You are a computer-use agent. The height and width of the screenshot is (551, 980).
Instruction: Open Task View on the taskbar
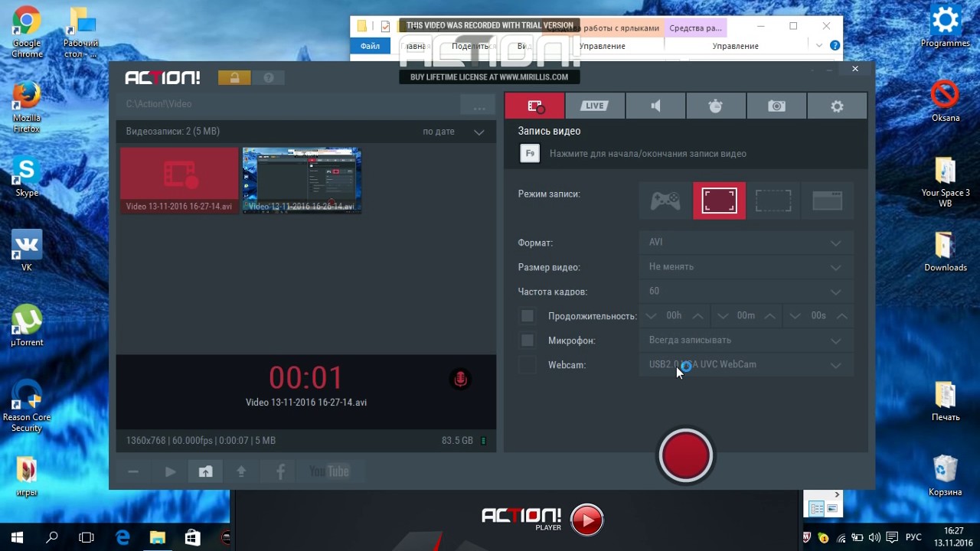pyautogui.click(x=87, y=538)
